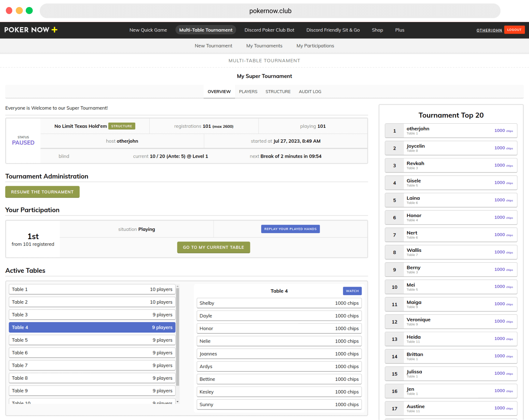The image size is (529, 420).
Task: Open the Plus page
Action: [x=400, y=30]
